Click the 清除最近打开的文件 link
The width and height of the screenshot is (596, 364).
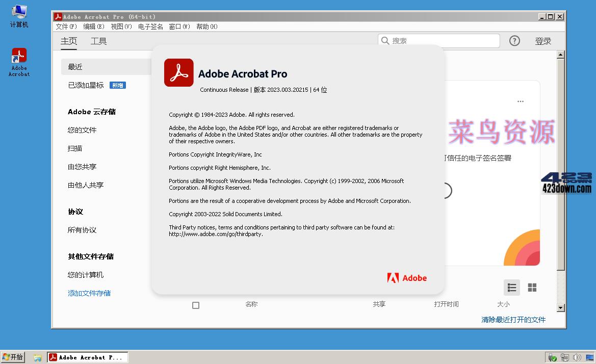(x=513, y=320)
